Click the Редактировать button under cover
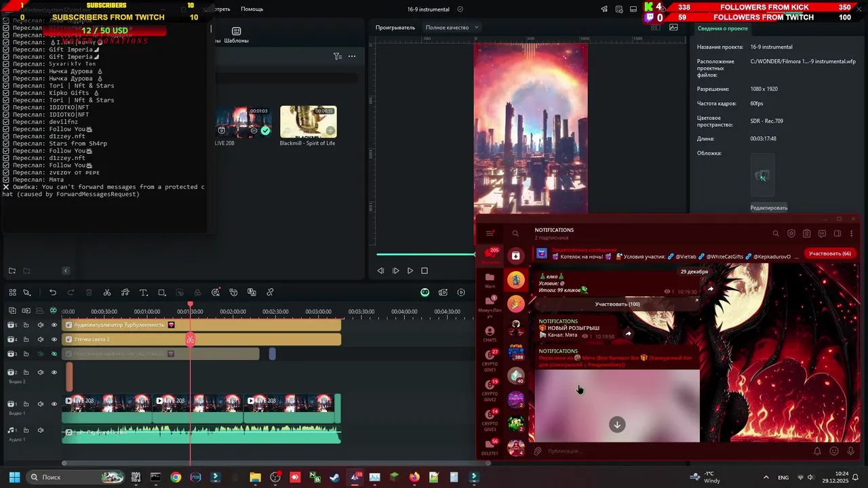The width and height of the screenshot is (868, 488). (769, 208)
